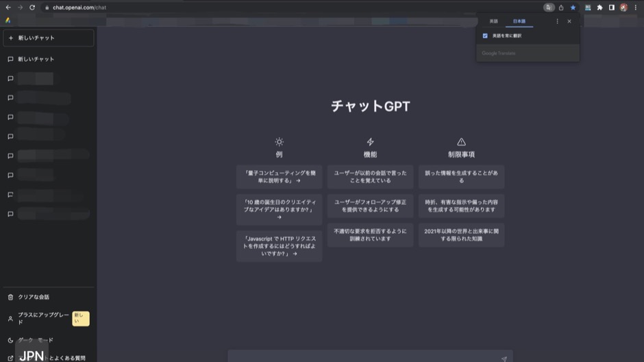This screenshot has width=644, height=362.
Task: Click extension icon left of puzzle piece
Action: [588, 8]
